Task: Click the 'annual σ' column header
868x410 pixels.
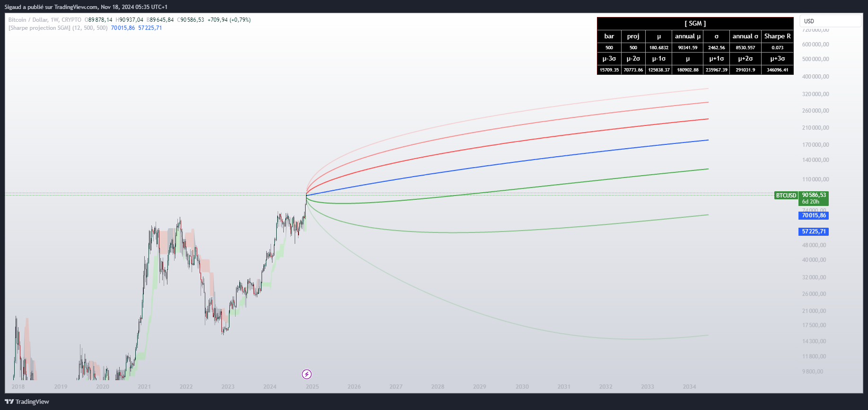Action: tap(745, 36)
